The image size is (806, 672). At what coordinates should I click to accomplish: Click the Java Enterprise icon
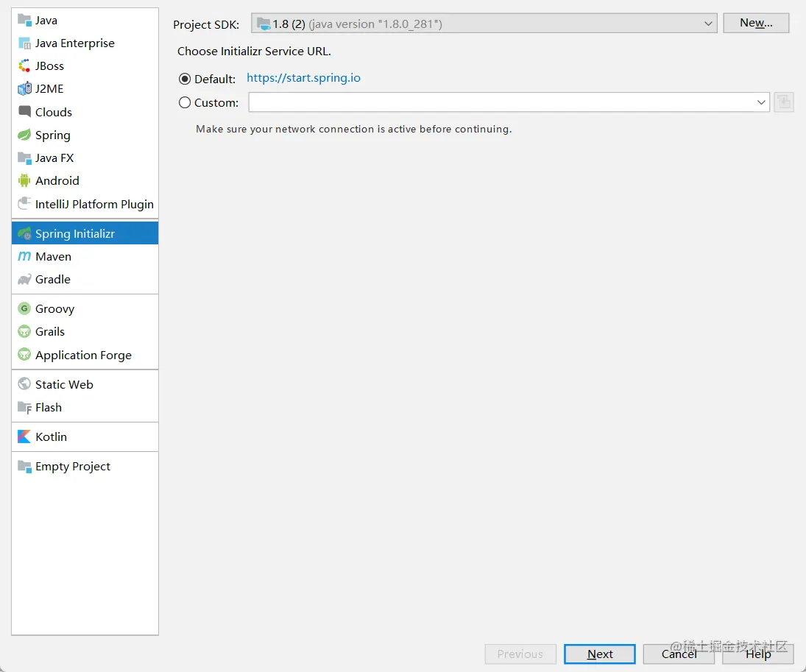(24, 43)
